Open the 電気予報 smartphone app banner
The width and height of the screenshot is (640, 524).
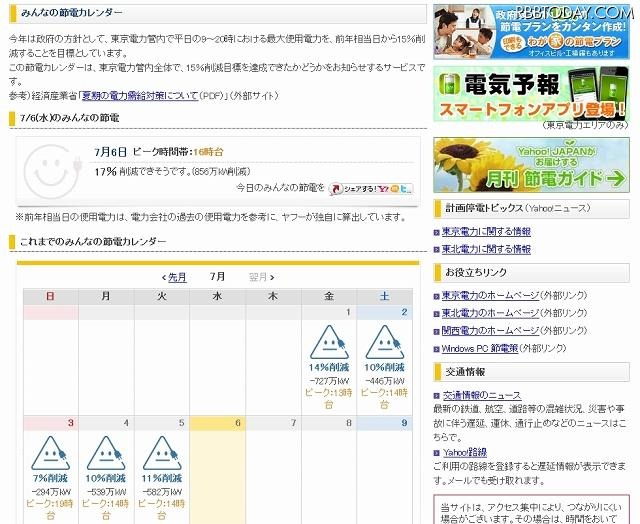(531, 93)
